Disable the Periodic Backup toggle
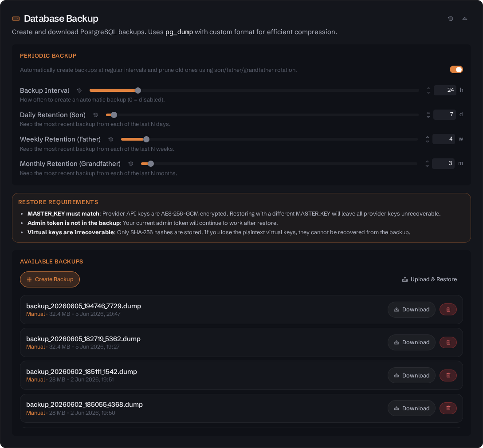483x448 pixels. [x=456, y=70]
